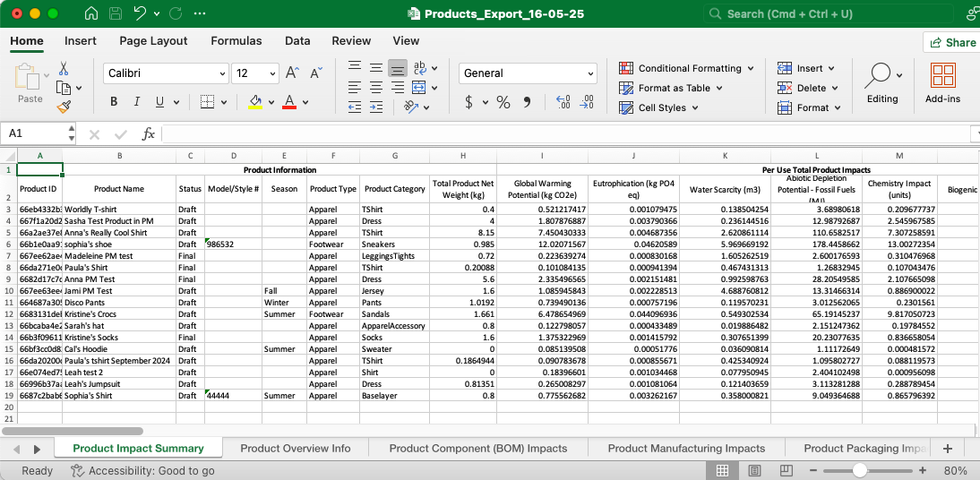The width and height of the screenshot is (980, 480).
Task: Click the Save icon in title bar
Action: pos(116,13)
